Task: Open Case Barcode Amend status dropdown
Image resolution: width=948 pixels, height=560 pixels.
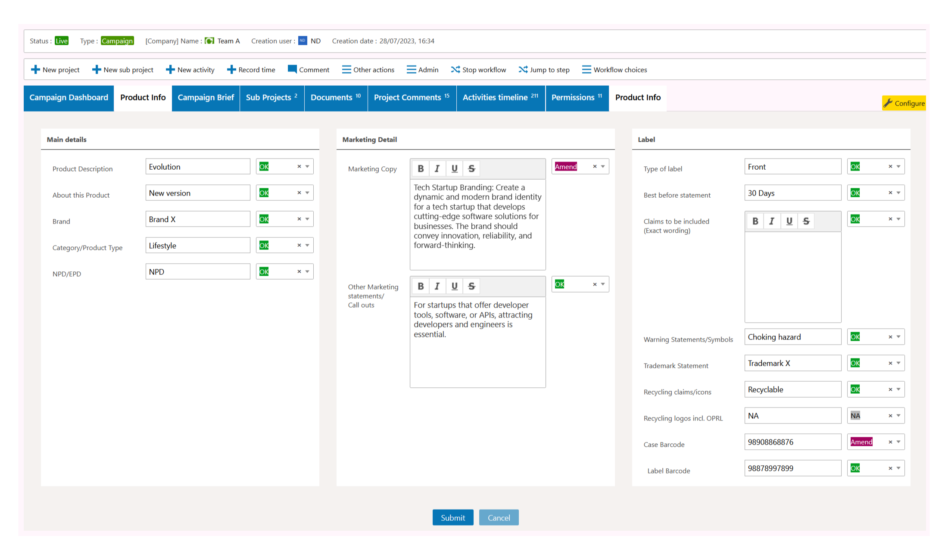Action: (x=898, y=442)
